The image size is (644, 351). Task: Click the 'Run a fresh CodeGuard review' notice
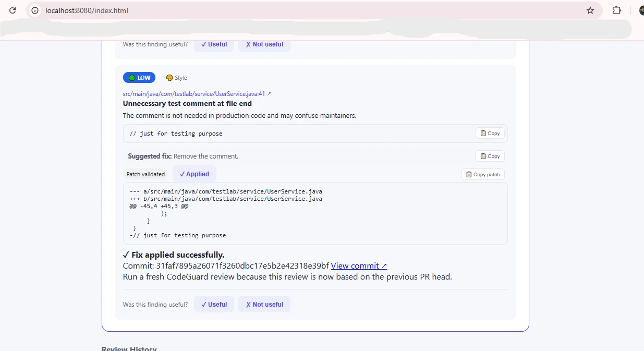click(287, 277)
